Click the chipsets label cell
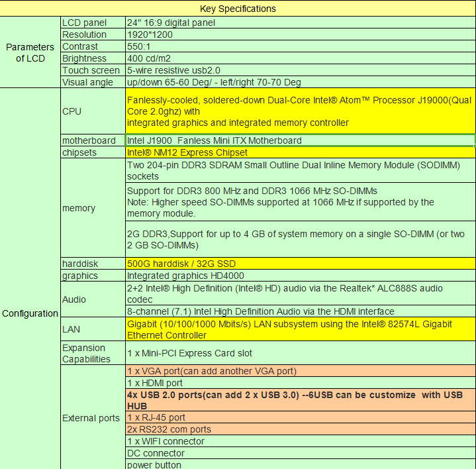The height and width of the screenshot is (469, 476). pos(93,152)
